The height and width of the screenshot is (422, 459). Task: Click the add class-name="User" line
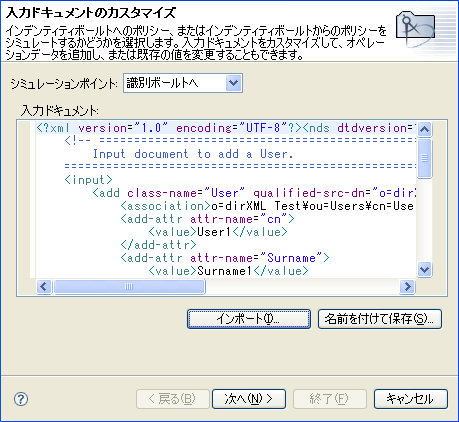254,193
